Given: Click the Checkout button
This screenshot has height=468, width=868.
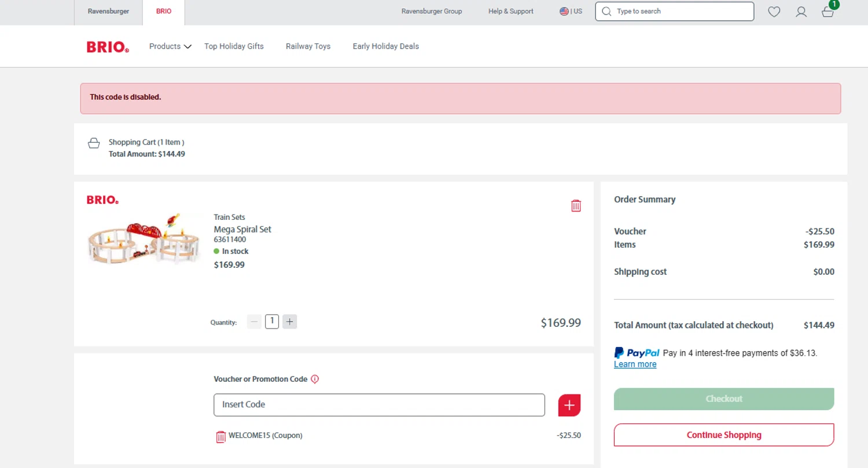Looking at the screenshot, I should point(724,399).
